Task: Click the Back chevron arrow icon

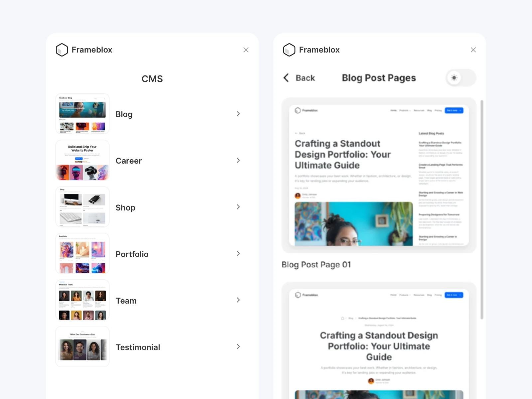Action: tap(286, 78)
